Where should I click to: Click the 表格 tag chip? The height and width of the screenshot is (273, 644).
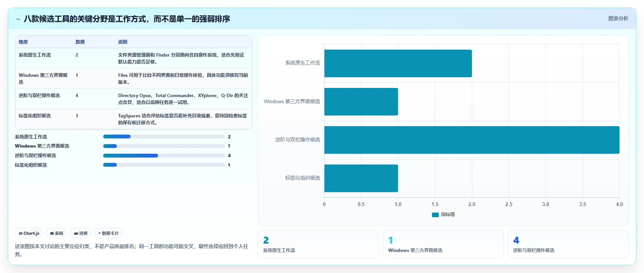tap(56, 233)
